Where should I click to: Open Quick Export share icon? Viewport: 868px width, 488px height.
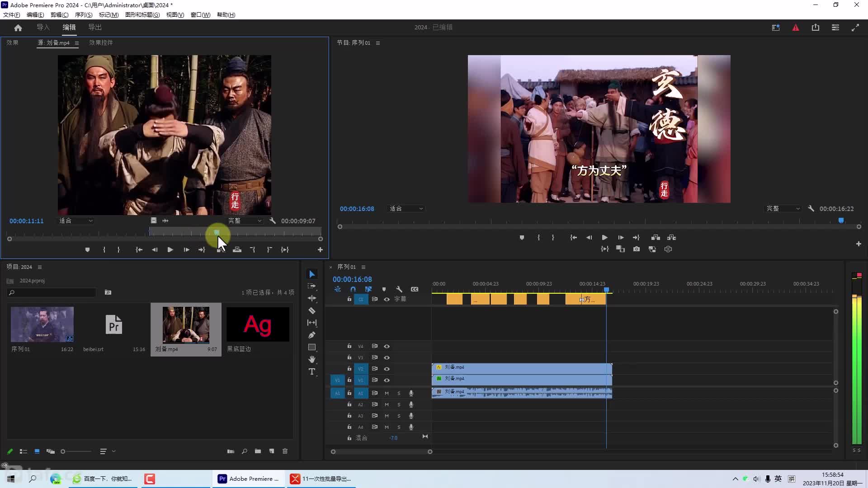tap(816, 28)
